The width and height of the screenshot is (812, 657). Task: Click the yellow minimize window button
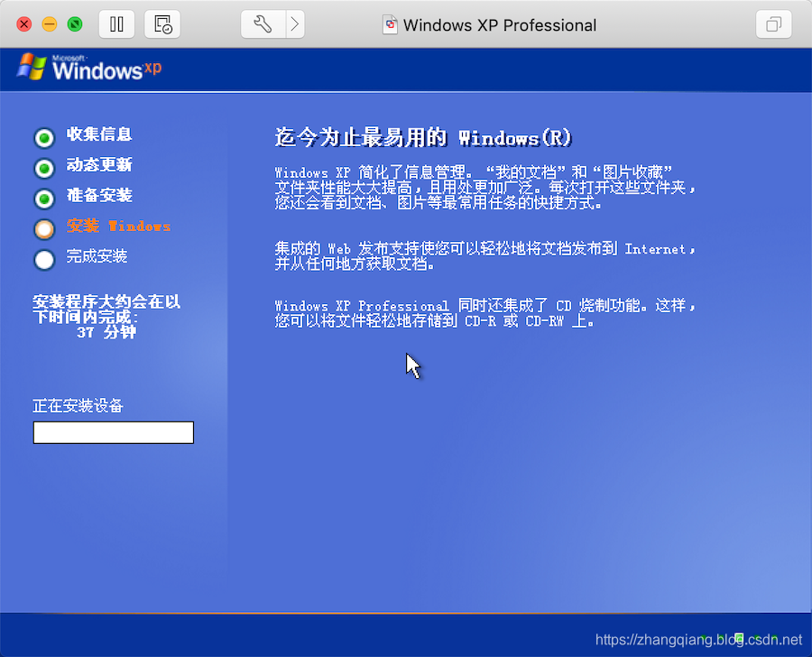(50, 24)
